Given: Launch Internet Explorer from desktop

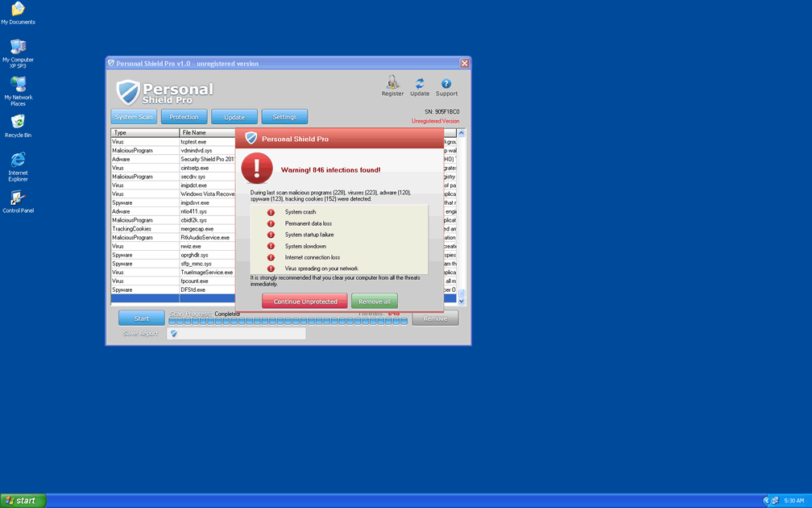Looking at the screenshot, I should (x=18, y=160).
